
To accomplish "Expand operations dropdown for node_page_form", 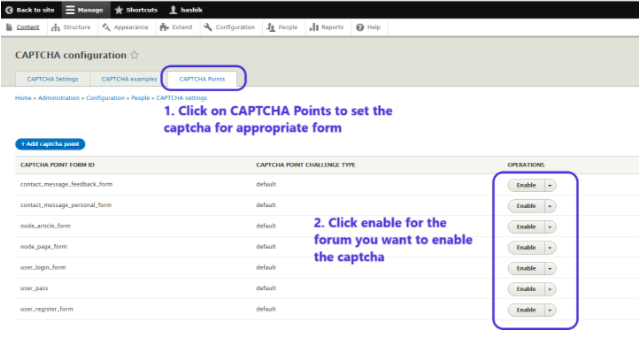I will (550, 247).
